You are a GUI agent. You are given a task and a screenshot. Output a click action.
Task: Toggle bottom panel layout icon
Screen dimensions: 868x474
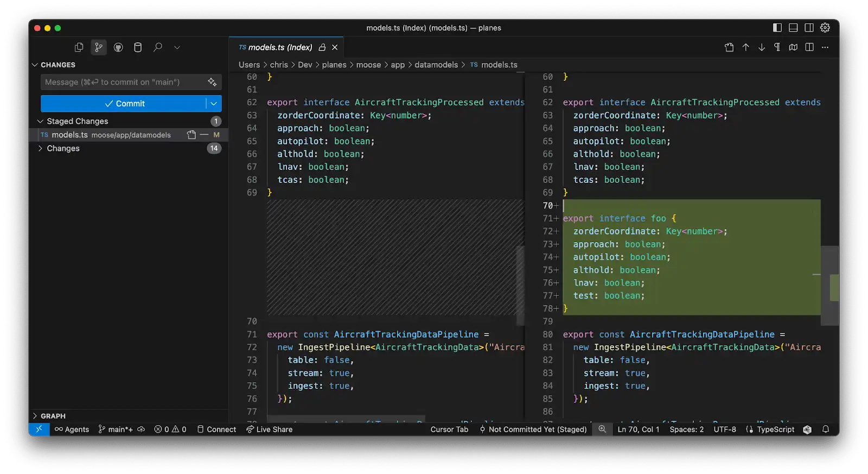tap(793, 28)
